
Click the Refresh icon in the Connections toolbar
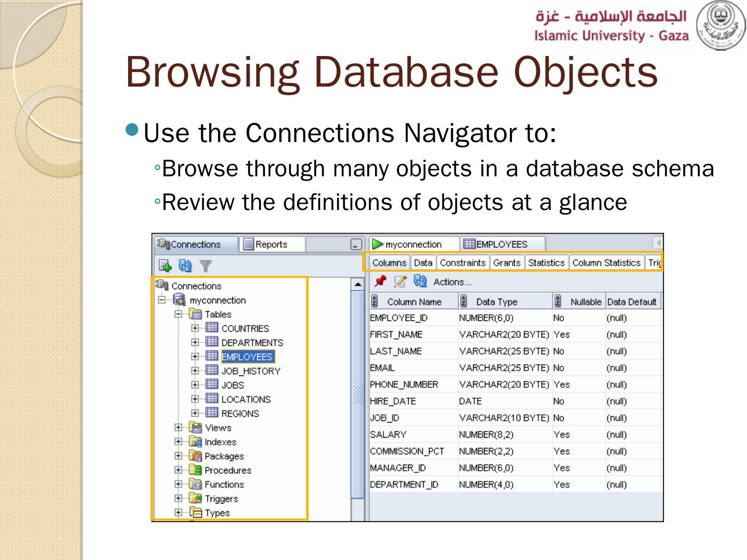coord(185,266)
